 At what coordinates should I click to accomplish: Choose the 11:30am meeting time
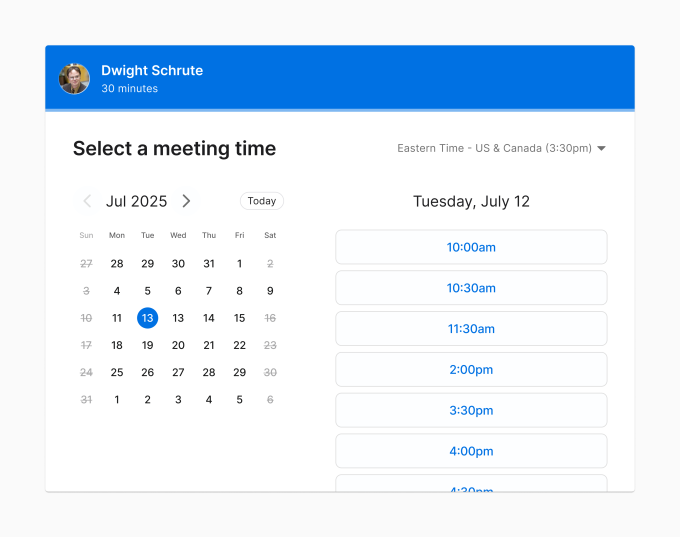point(471,329)
